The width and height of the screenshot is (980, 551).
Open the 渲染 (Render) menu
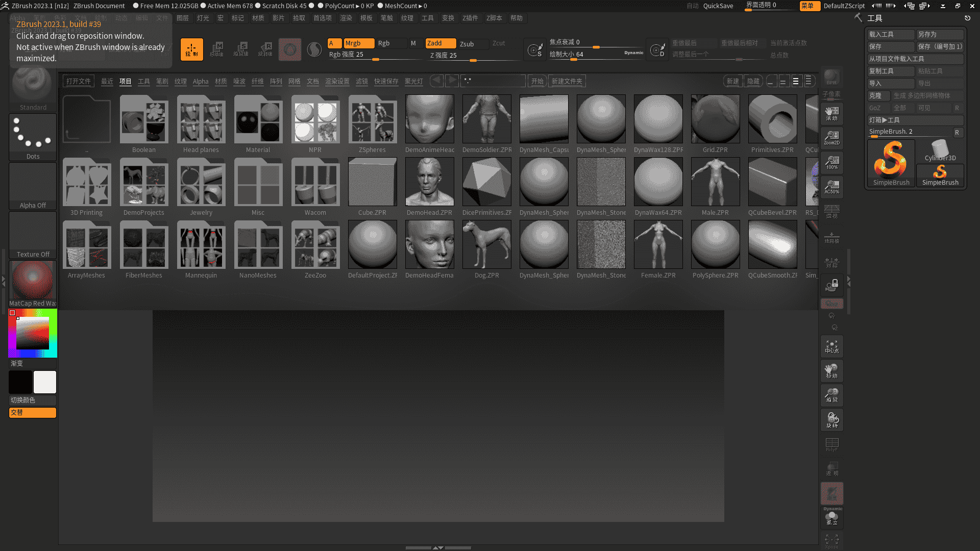click(x=347, y=18)
